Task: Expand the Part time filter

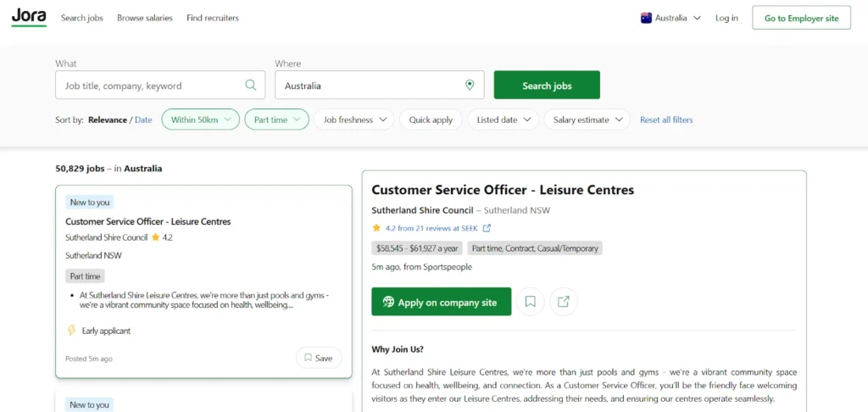Action: (x=277, y=120)
